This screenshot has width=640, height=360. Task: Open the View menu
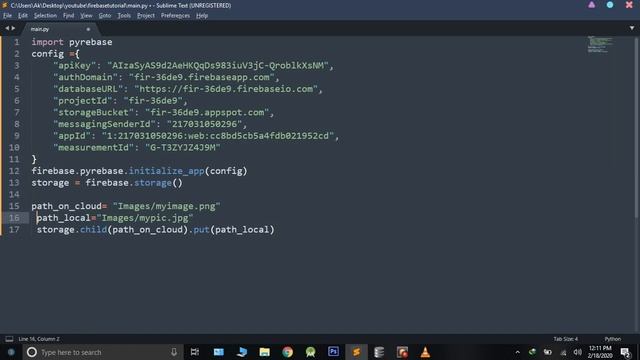click(x=86, y=16)
